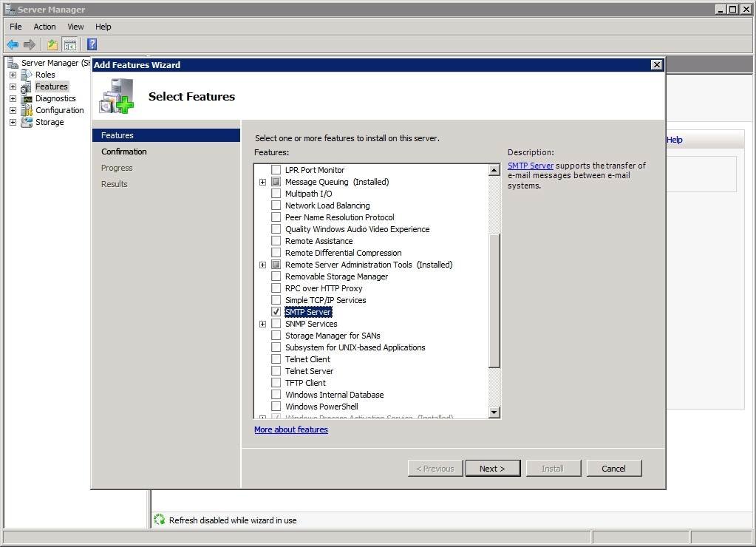
Task: Uncheck the SMTP Server checkbox
Action: 276,312
